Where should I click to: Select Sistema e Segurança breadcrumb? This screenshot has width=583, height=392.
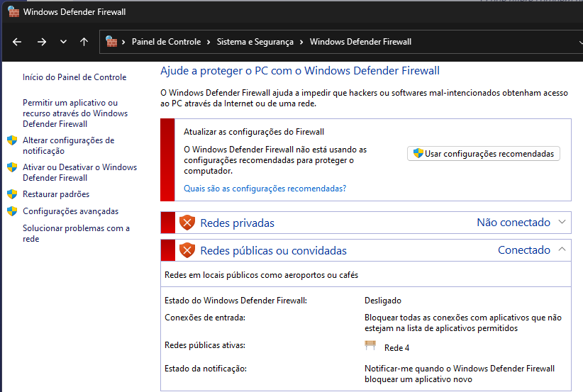(x=255, y=42)
